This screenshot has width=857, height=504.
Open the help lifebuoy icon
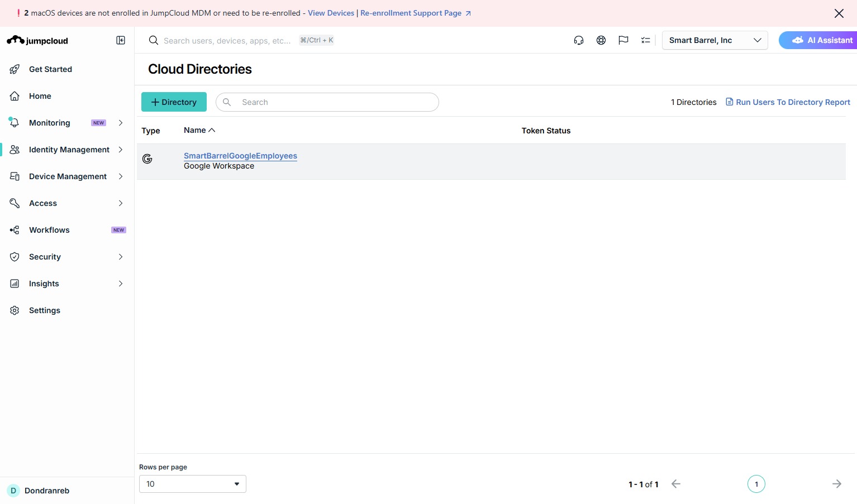(601, 40)
